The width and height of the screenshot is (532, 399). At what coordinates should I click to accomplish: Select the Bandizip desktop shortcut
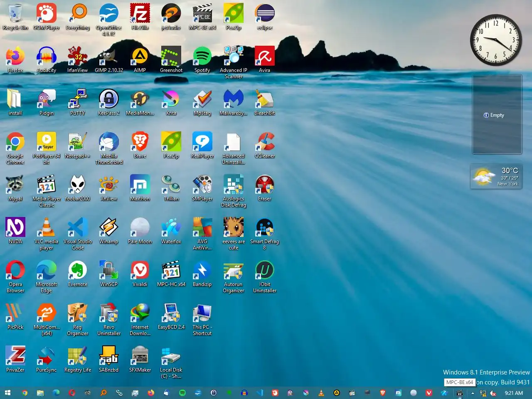[x=202, y=274]
